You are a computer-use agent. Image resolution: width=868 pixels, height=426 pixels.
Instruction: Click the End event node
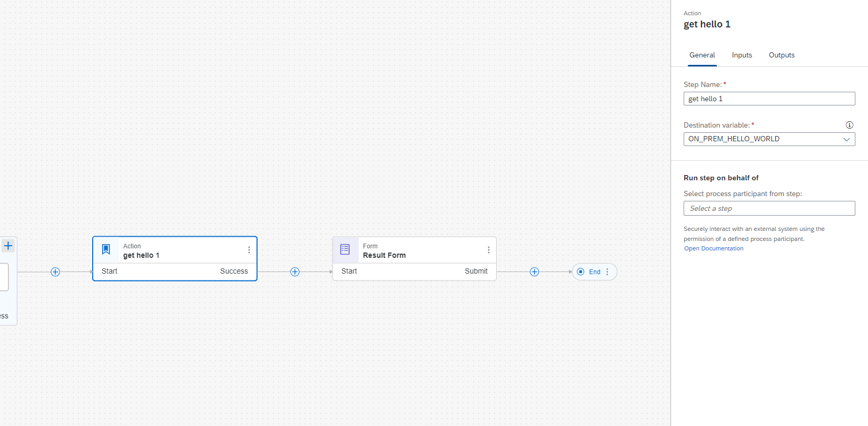coord(590,272)
